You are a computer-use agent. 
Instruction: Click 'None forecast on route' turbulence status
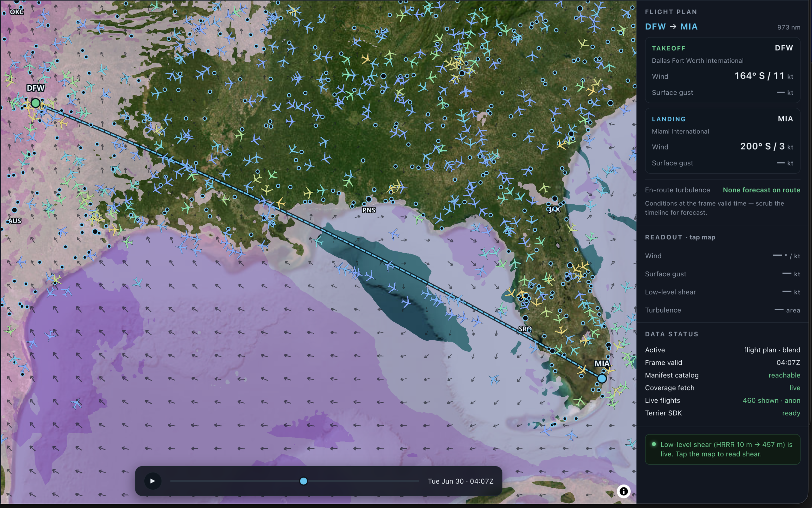(x=761, y=190)
